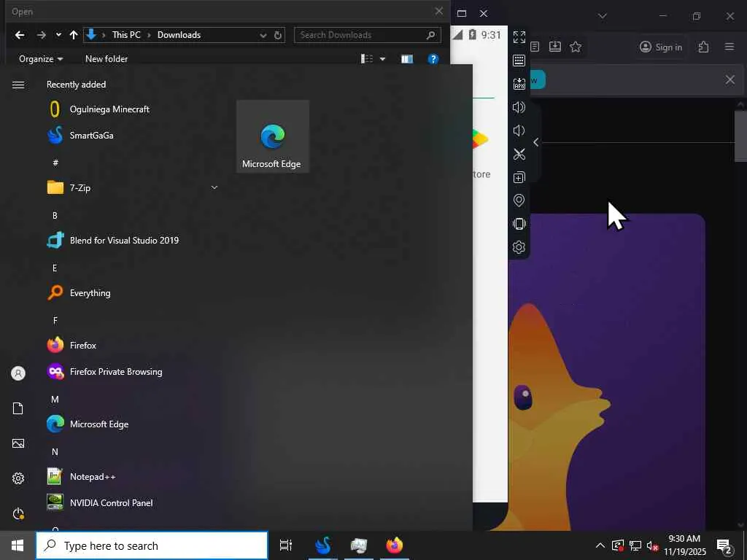This screenshot has height=560, width=747.
Task: Open SmartGaGa settings gear
Action: pyautogui.click(x=519, y=247)
